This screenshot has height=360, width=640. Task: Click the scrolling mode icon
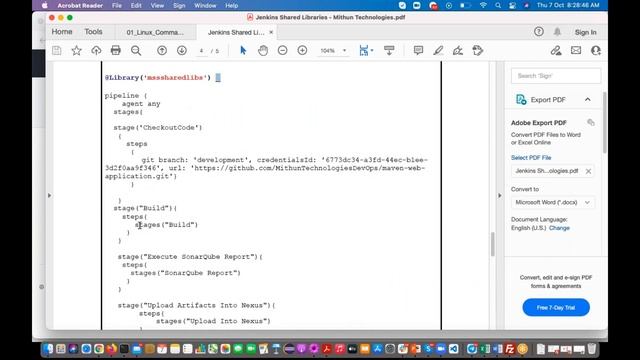click(389, 51)
